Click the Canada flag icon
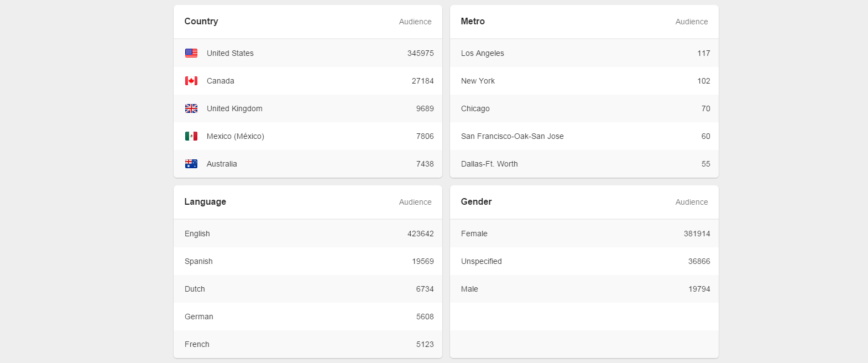This screenshot has height=363, width=868. click(x=191, y=81)
